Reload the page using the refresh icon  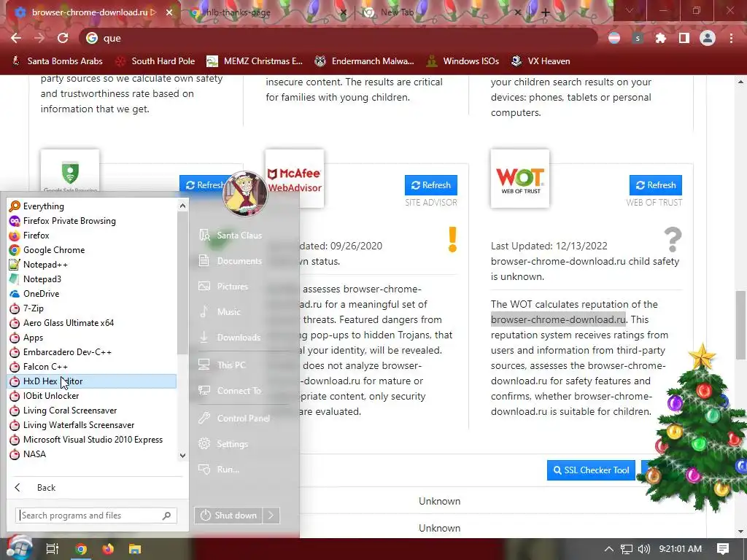coord(63,38)
